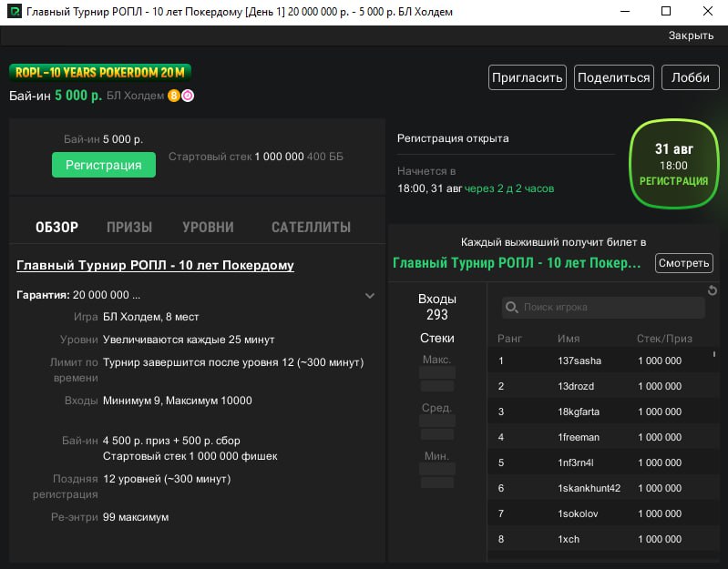Select player 1nf3rn4l in the list
The height and width of the screenshot is (569, 728).
(603, 462)
